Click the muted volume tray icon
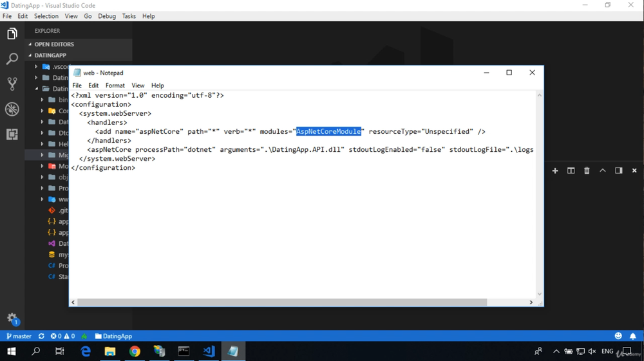This screenshot has width=644, height=361. [x=592, y=351]
